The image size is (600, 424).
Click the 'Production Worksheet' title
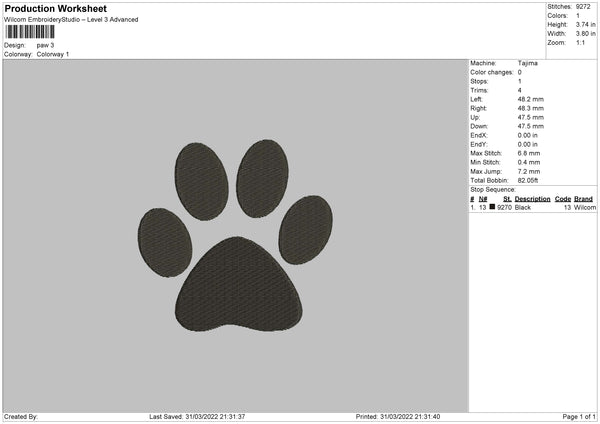[x=55, y=8]
